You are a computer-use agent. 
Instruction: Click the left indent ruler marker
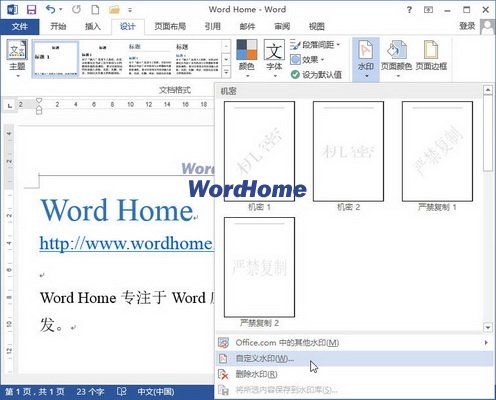click(x=39, y=110)
